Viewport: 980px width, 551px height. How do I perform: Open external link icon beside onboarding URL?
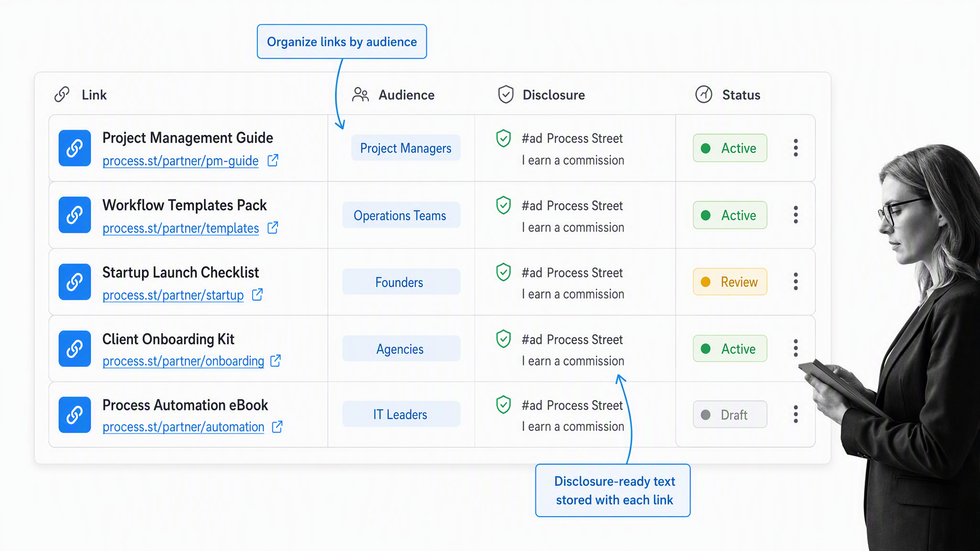(x=276, y=361)
